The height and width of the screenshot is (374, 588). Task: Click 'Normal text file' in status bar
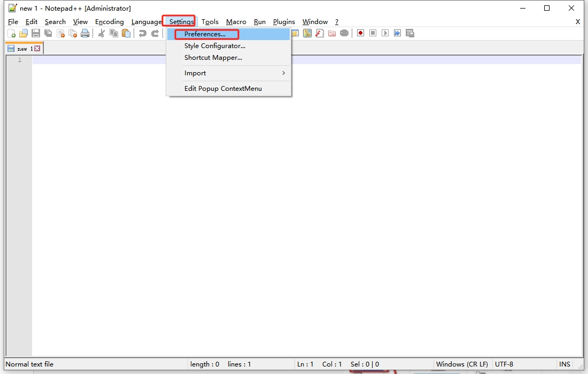[x=29, y=364]
